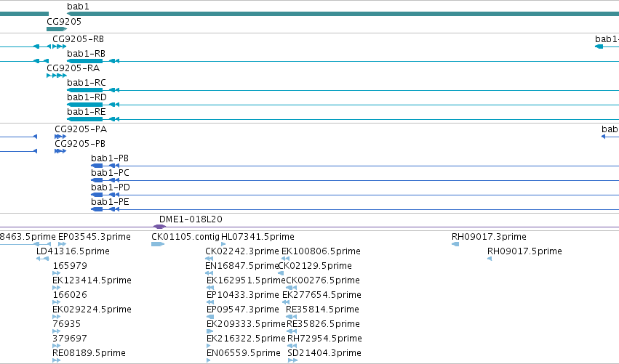Click the RE35814.5prime EST label
This screenshot has height=364, width=619.
point(322,310)
